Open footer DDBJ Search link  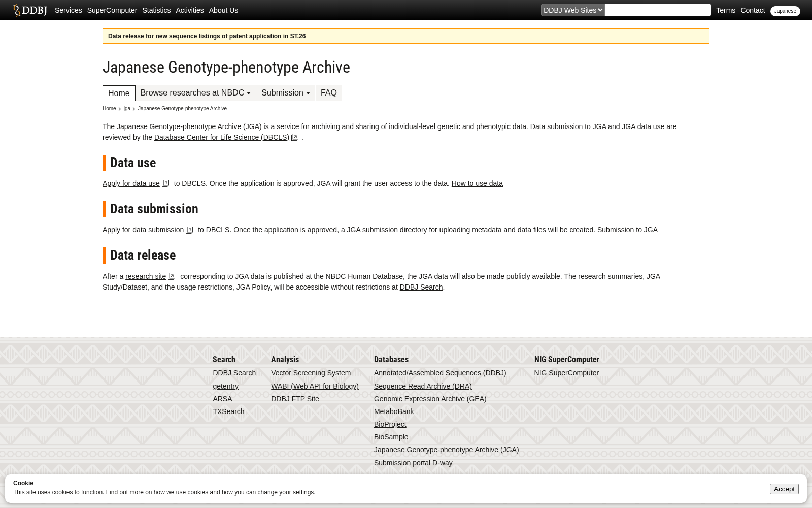pos(234,373)
